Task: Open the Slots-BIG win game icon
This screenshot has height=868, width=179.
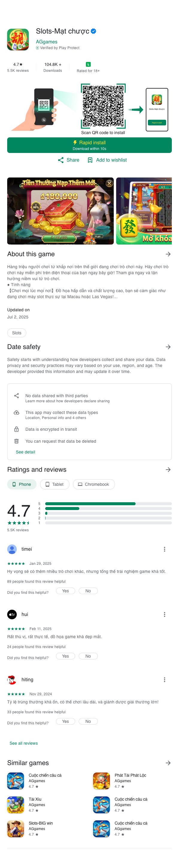Action: tap(16, 829)
